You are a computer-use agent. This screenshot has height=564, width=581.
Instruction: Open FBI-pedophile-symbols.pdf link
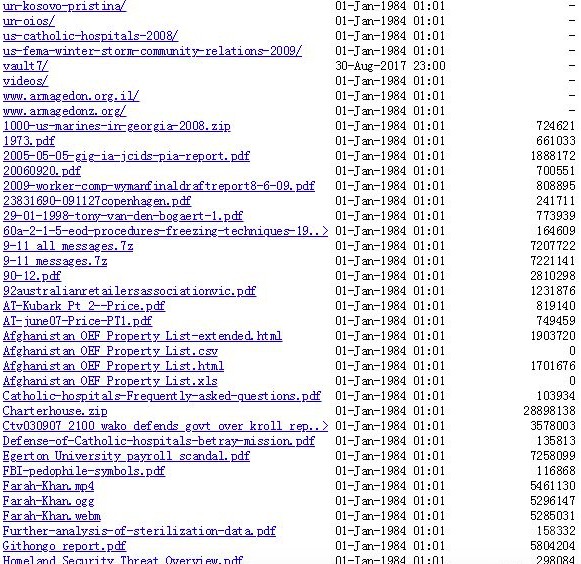point(84,471)
